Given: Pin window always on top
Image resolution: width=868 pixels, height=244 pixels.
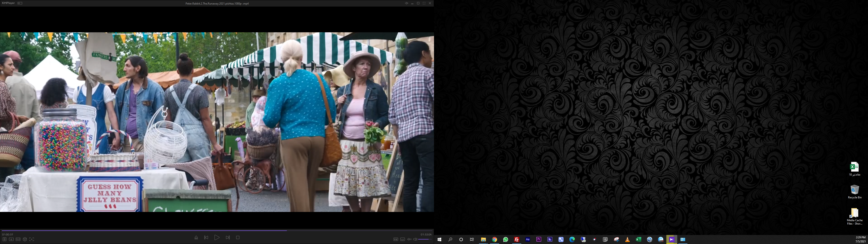Looking at the screenshot, I should [x=406, y=3].
